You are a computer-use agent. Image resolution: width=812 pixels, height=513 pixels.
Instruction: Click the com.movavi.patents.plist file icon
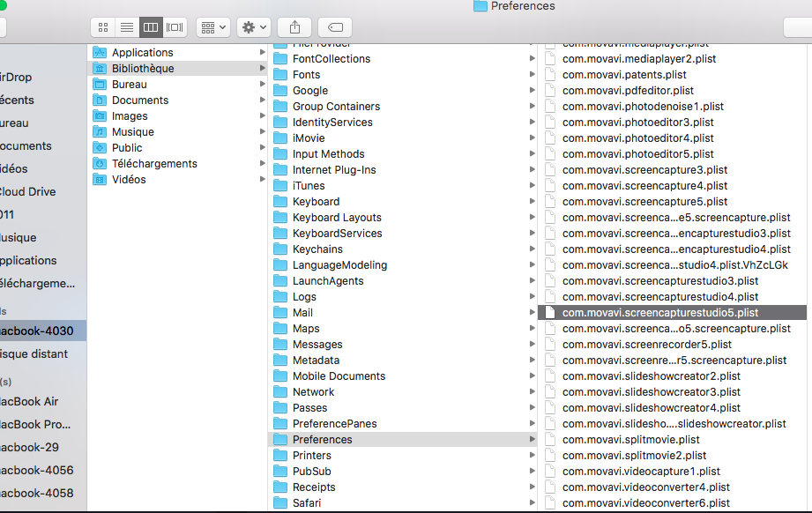tap(550, 75)
